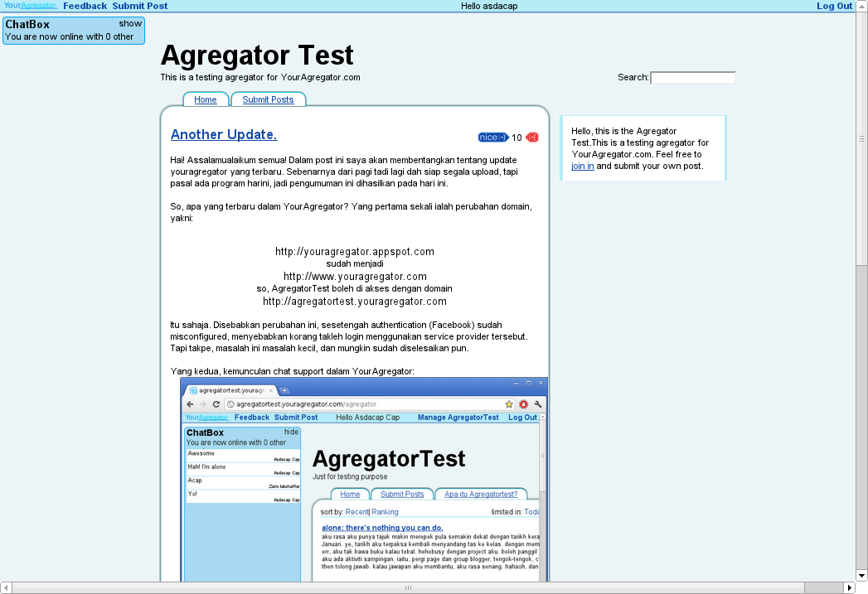Switch to the Home tab
Image resolution: width=868 pixels, height=594 pixels.
click(206, 99)
